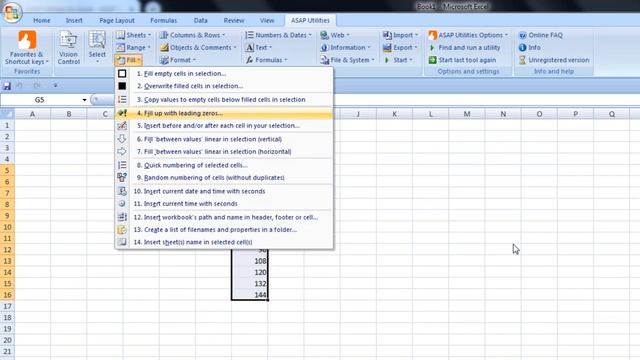
Task: Click the Insert before/after each cell icon
Action: pyautogui.click(x=122, y=126)
